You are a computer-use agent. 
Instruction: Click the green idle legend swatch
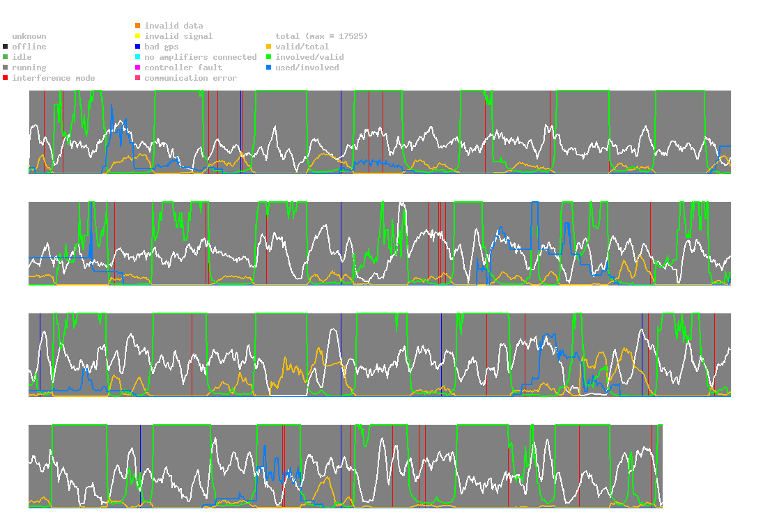pyautogui.click(x=6, y=57)
